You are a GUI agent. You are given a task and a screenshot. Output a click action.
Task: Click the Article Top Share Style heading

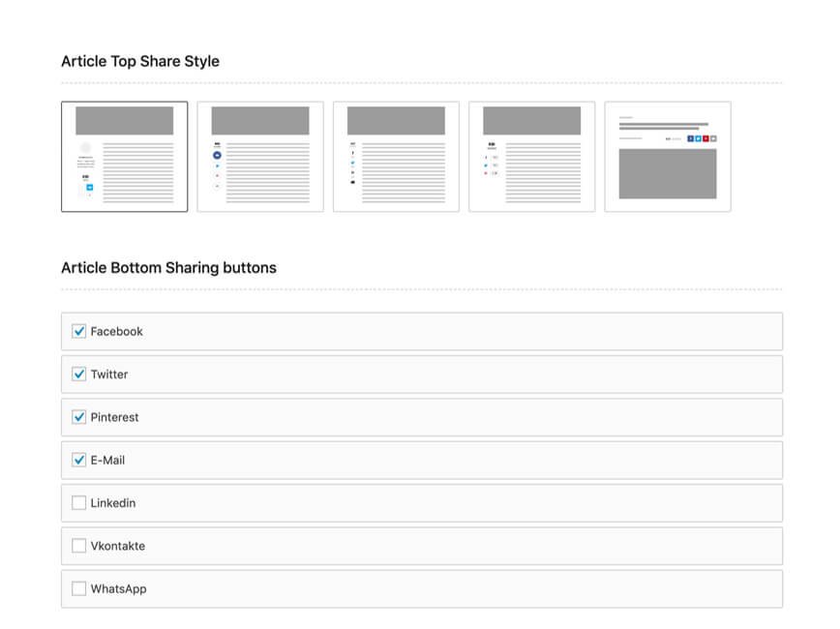pyautogui.click(x=140, y=62)
